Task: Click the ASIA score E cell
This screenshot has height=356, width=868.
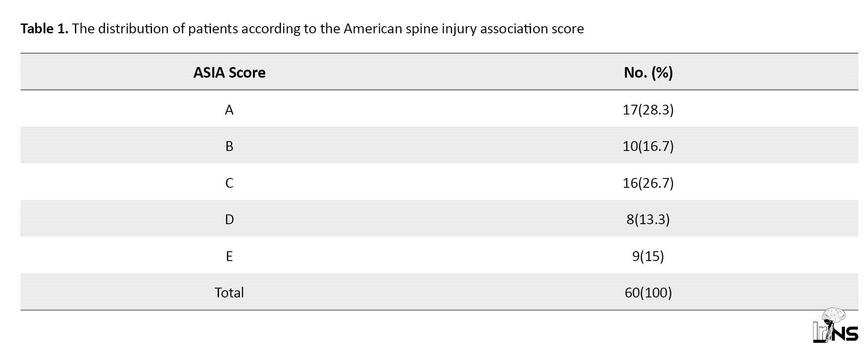Action: click(229, 256)
